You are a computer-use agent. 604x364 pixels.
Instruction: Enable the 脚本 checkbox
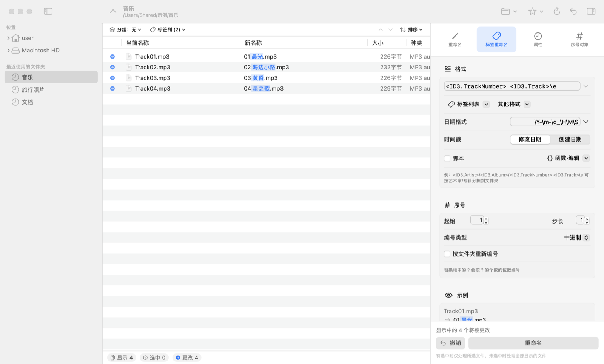[447, 159]
